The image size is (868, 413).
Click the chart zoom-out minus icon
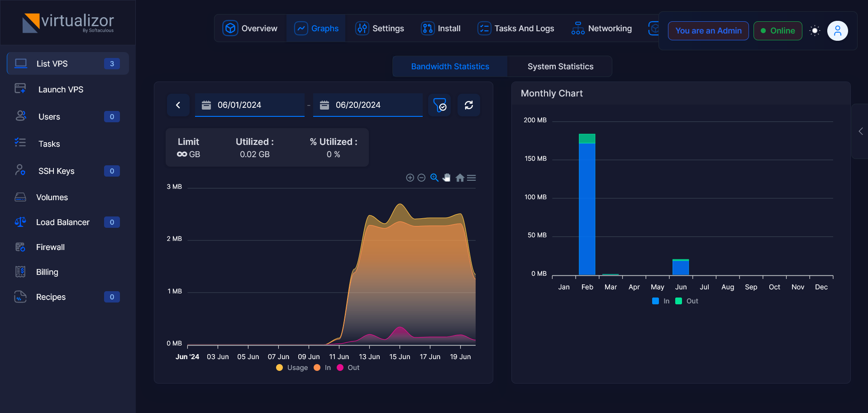tap(421, 178)
